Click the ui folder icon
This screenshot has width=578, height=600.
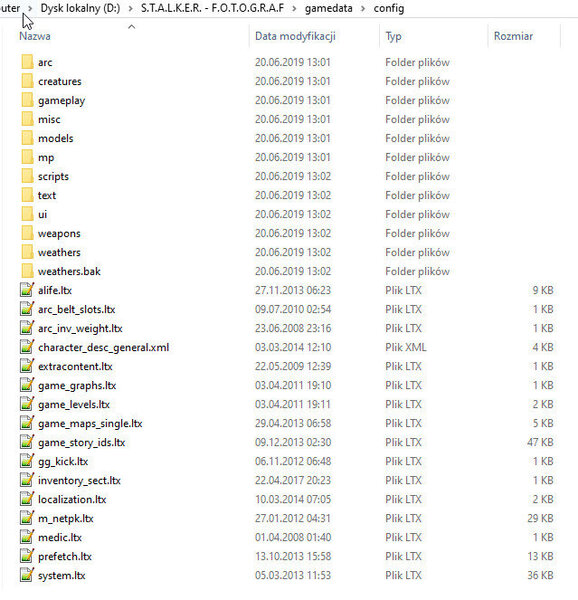(27, 214)
